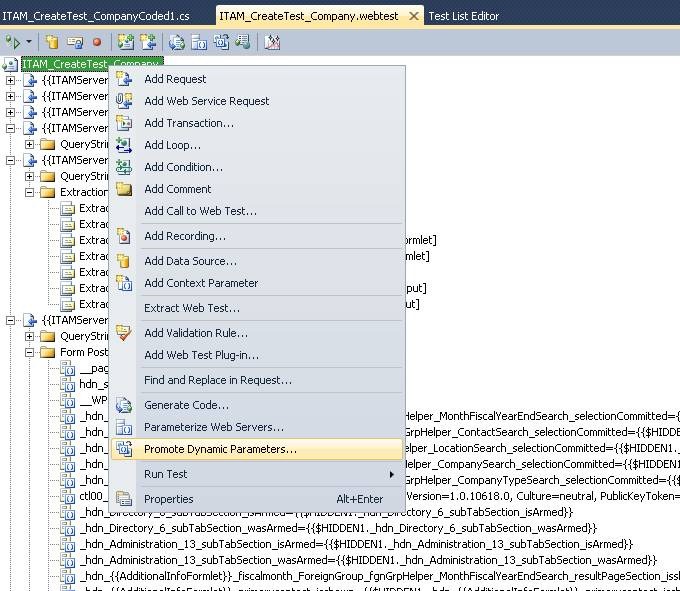Open the ITAM_CreateTest_CompanyCoded1.cs tab
This screenshot has width=680, height=591.
[95, 16]
